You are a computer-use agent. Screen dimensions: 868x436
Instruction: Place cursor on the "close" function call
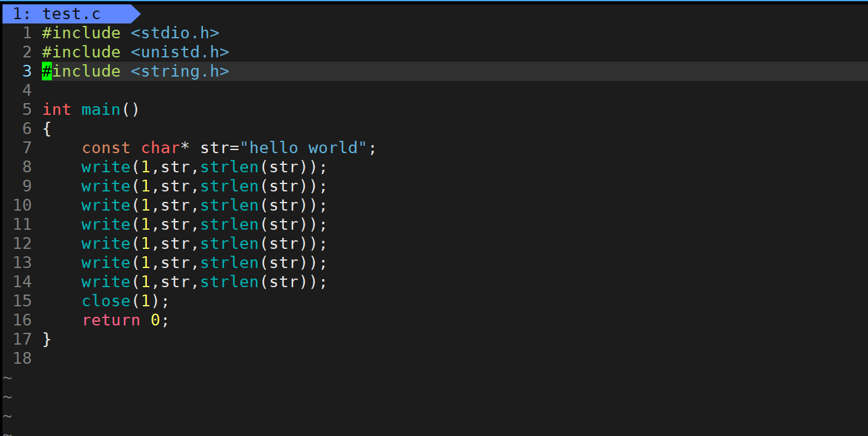tap(106, 301)
